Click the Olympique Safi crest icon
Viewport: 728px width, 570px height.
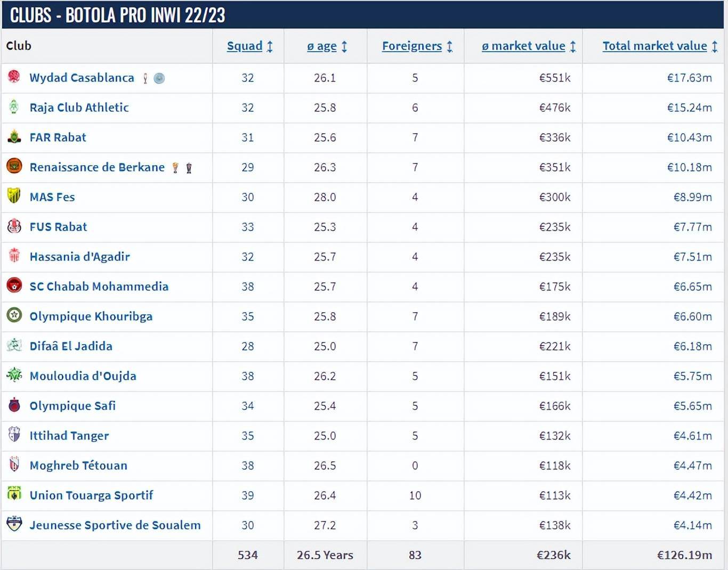click(14, 405)
